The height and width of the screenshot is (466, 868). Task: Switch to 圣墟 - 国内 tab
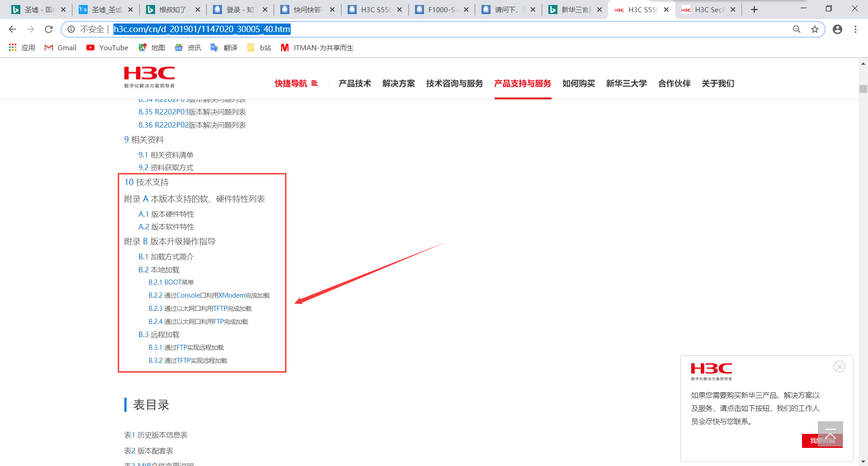click(x=39, y=10)
